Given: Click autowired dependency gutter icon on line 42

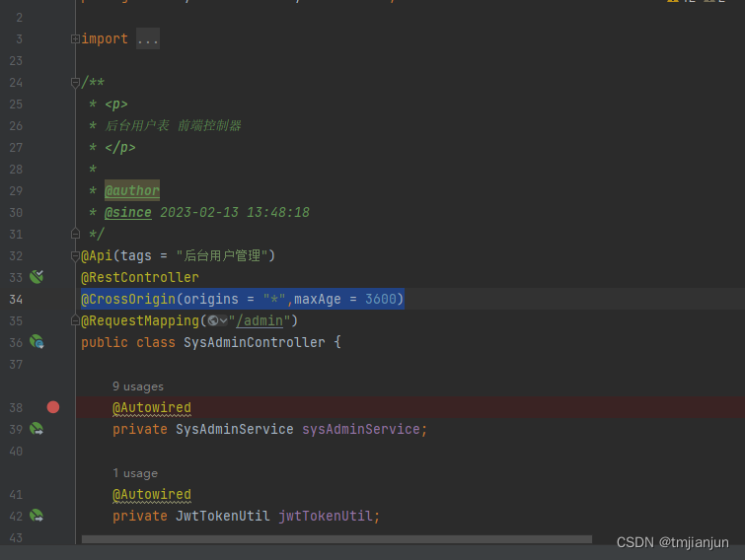Looking at the screenshot, I should point(37,516).
